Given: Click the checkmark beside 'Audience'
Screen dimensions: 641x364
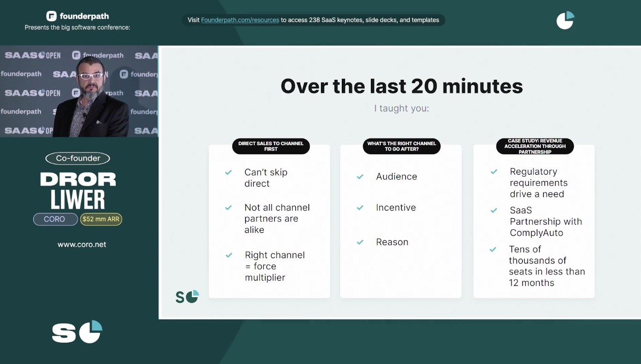Looking at the screenshot, I should pos(360,177).
